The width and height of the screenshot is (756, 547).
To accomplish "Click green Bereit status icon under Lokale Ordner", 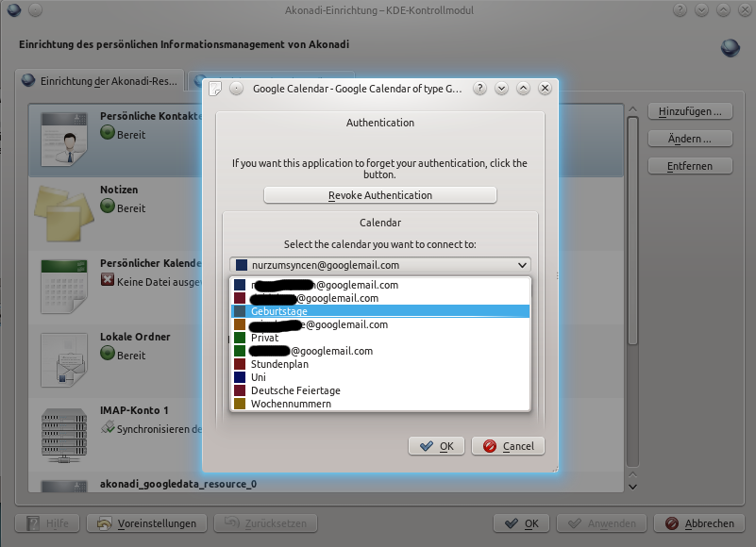I will (x=108, y=354).
